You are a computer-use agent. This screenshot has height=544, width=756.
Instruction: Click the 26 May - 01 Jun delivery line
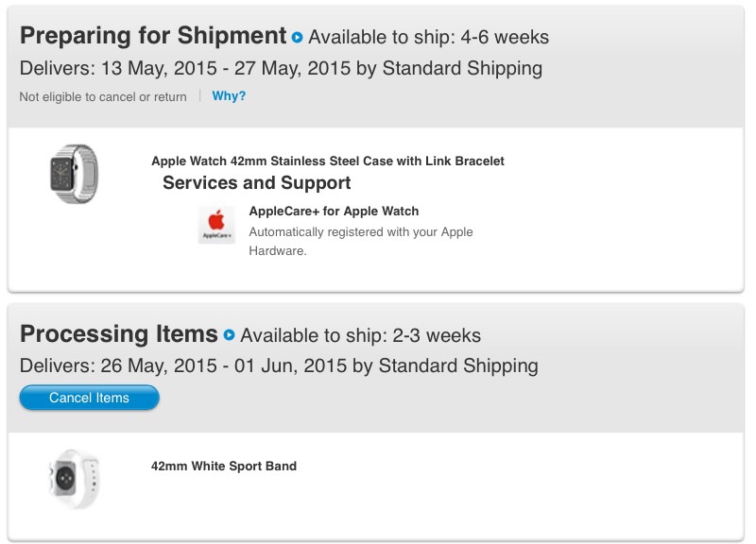coord(279,365)
